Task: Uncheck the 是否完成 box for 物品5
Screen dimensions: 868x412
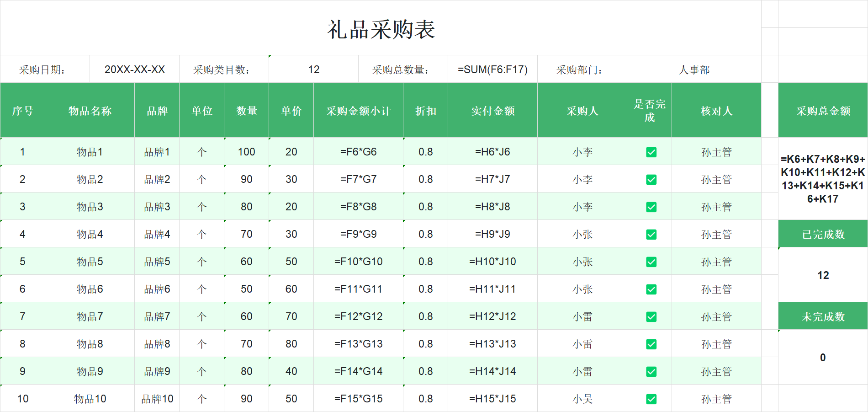Action: click(x=651, y=261)
